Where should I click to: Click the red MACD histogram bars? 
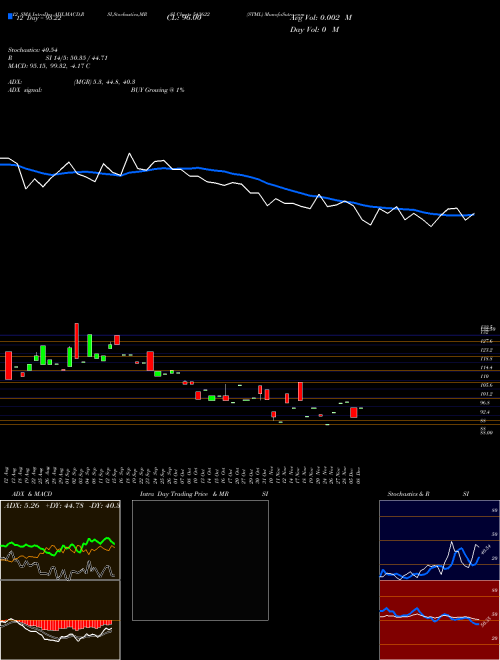click(63, 625)
